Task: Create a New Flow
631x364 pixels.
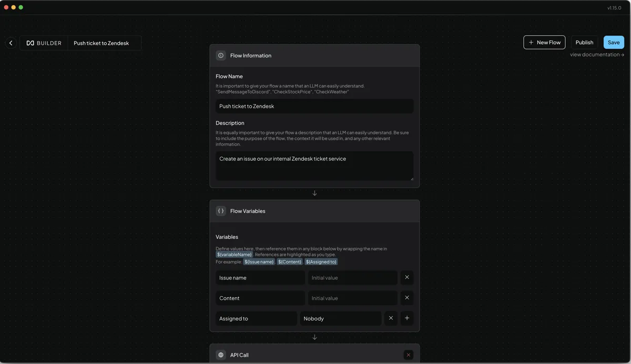Action: click(544, 43)
